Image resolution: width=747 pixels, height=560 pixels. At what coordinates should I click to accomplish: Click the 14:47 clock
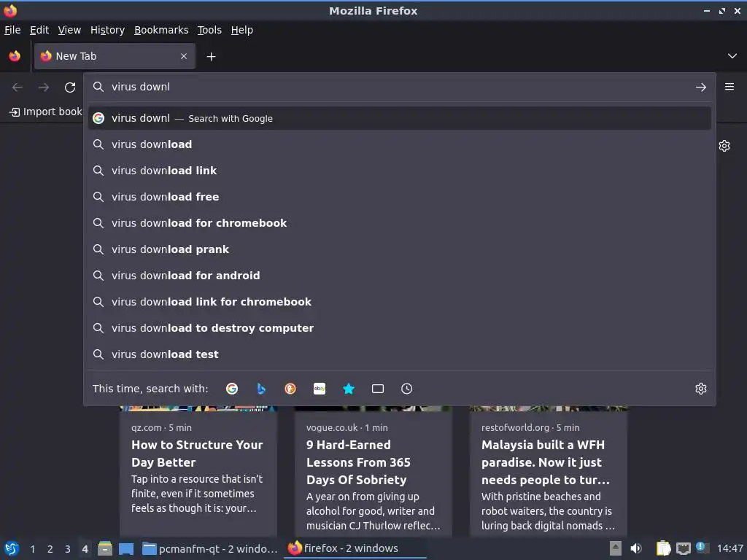tap(729, 548)
